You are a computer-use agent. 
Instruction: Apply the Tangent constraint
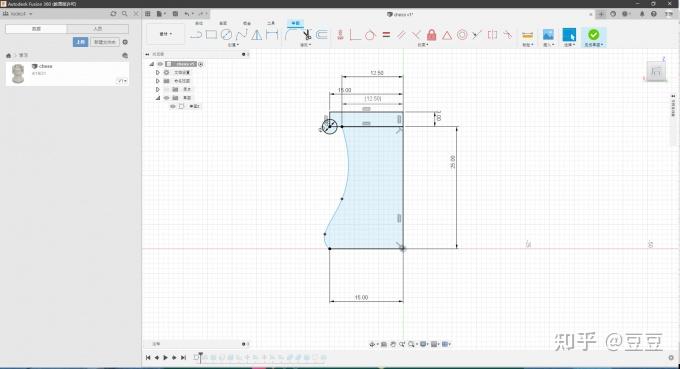click(x=370, y=35)
